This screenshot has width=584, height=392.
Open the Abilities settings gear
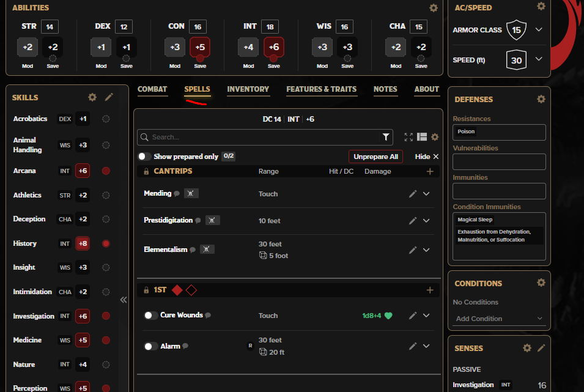tap(434, 8)
